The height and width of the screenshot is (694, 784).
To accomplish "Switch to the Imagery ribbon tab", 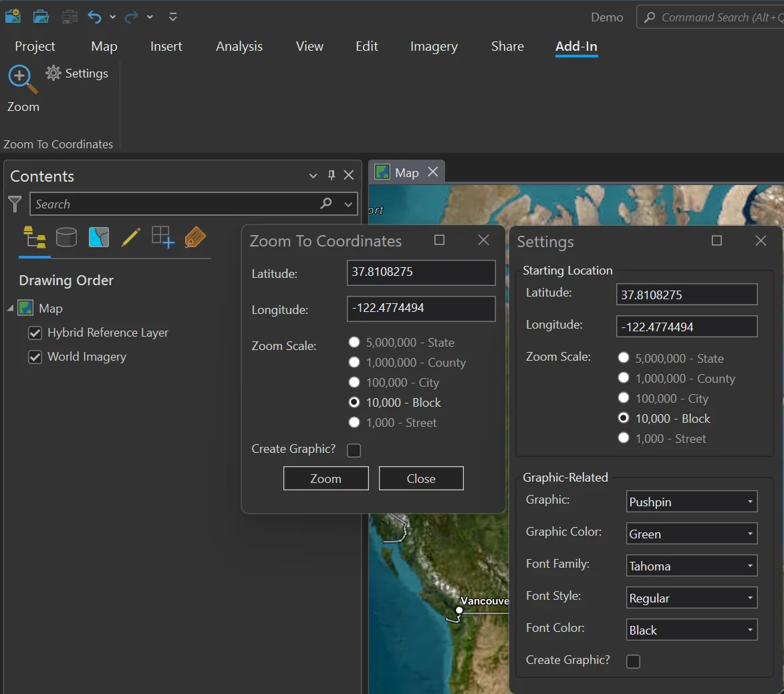I will (433, 46).
